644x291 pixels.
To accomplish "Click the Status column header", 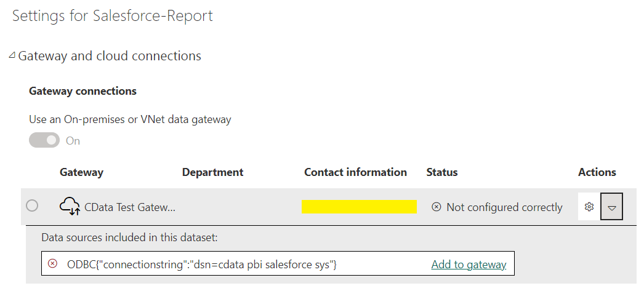I will [x=441, y=172].
